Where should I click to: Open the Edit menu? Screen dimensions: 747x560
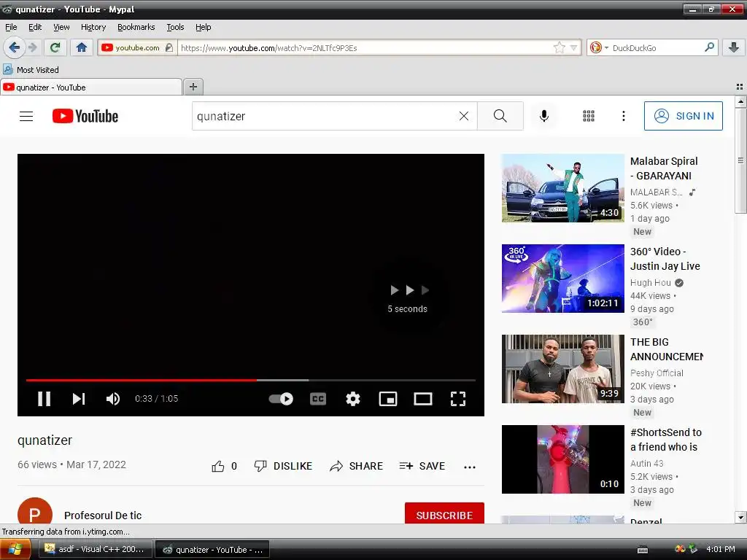click(35, 27)
